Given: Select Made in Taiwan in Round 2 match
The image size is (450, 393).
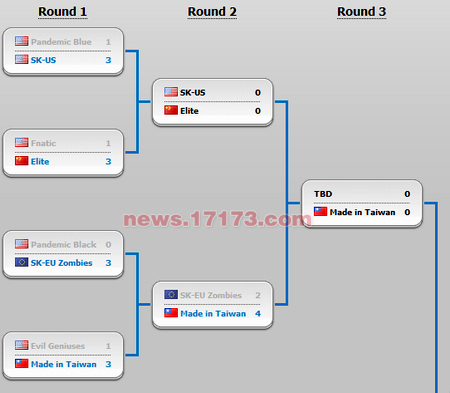Looking at the screenshot, I should (x=213, y=313).
